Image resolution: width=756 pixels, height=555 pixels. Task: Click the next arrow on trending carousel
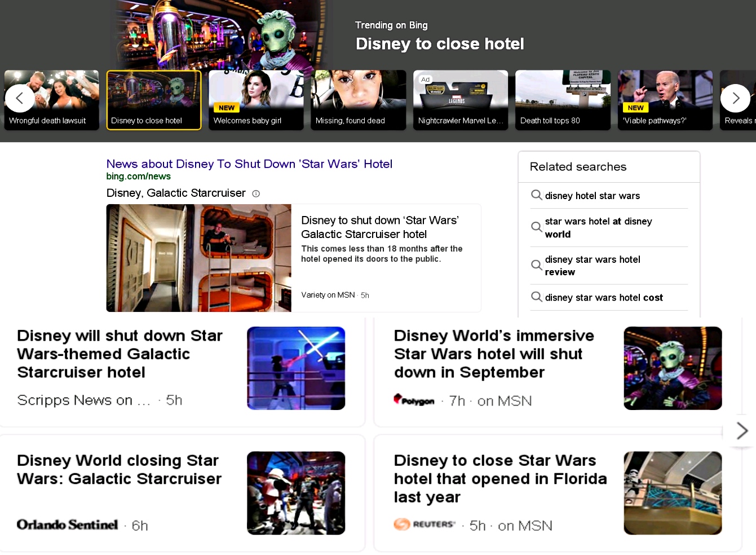735,99
